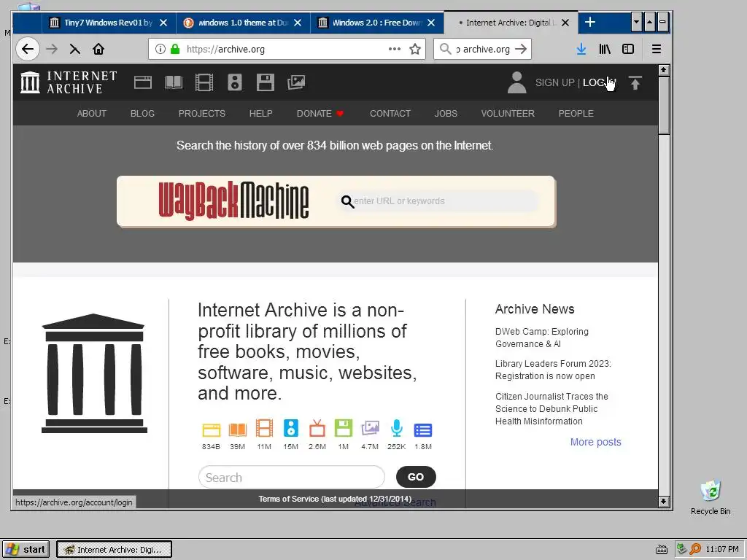Viewport: 747px width, 560px height.
Task: Click the More posts link
Action: 595,442
